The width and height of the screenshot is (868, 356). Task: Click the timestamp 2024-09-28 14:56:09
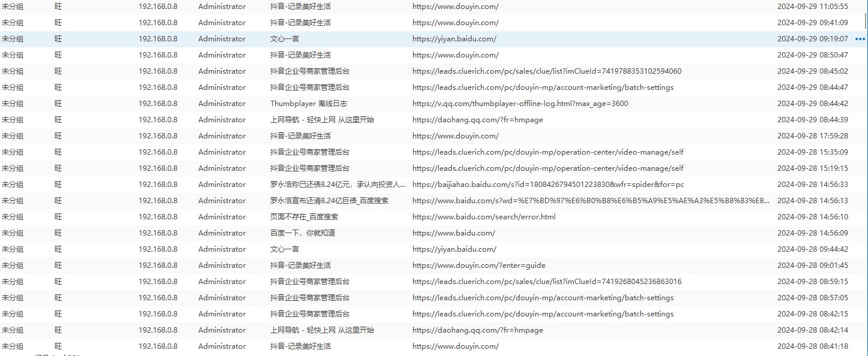[x=812, y=233]
